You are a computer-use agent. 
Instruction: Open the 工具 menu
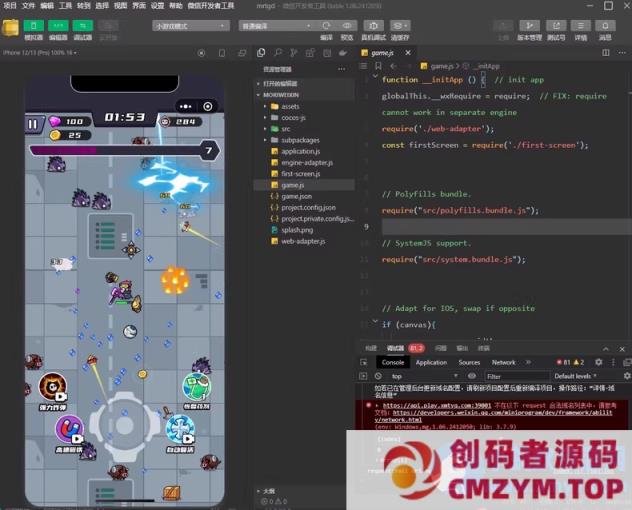(65, 6)
